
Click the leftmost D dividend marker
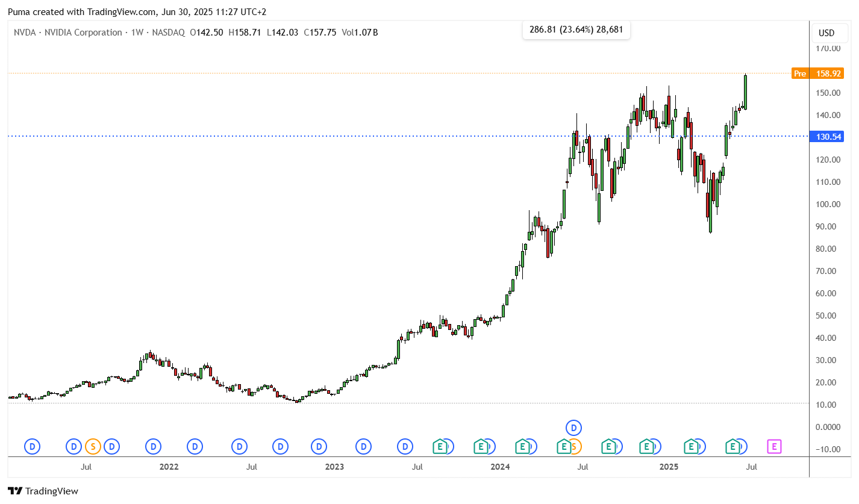[x=32, y=447]
